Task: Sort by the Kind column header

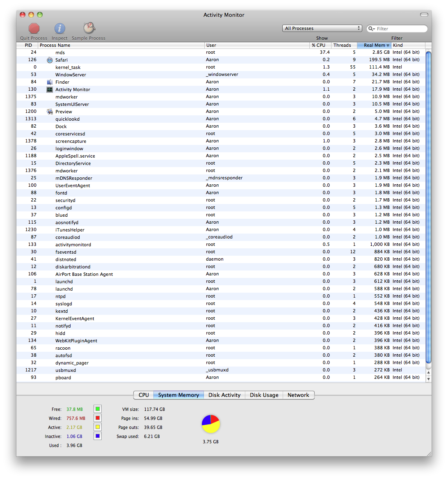Action: click(408, 45)
